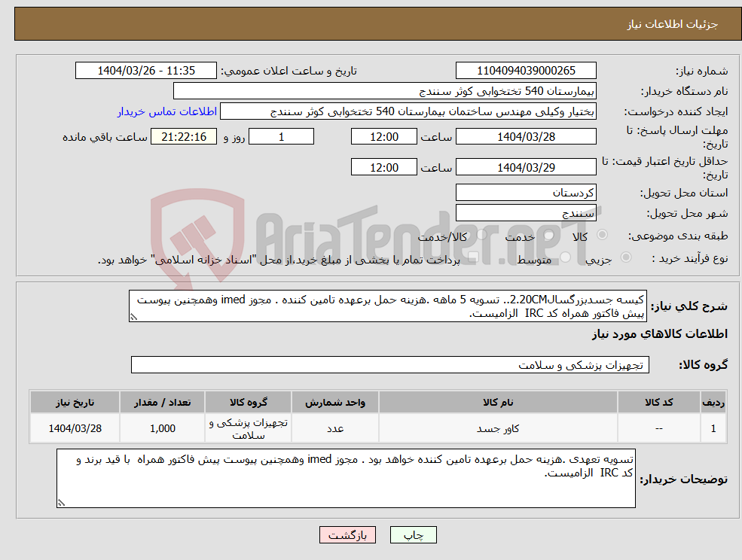The height and width of the screenshot is (560, 742).
Task: Click the ساعت باقی مانده label
Action: click(105, 137)
